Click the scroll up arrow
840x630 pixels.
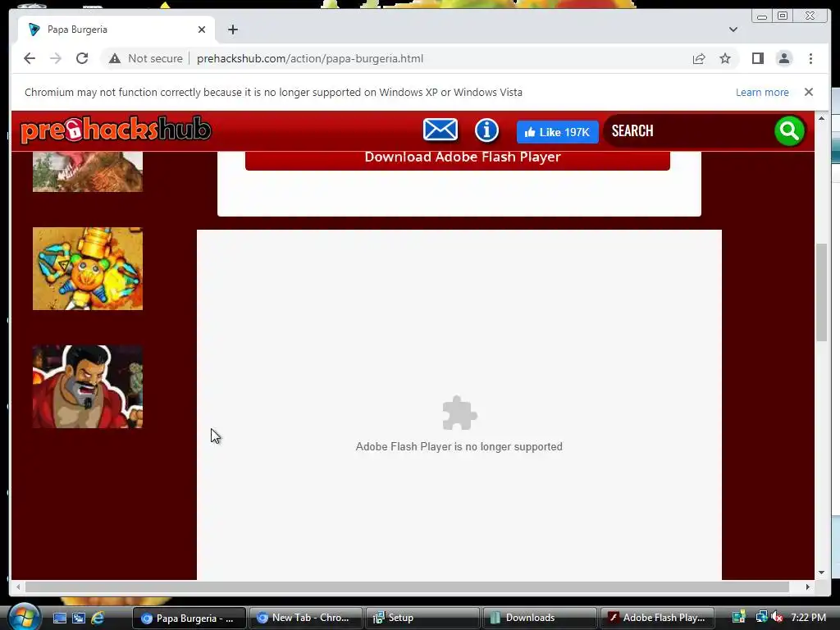(x=821, y=118)
